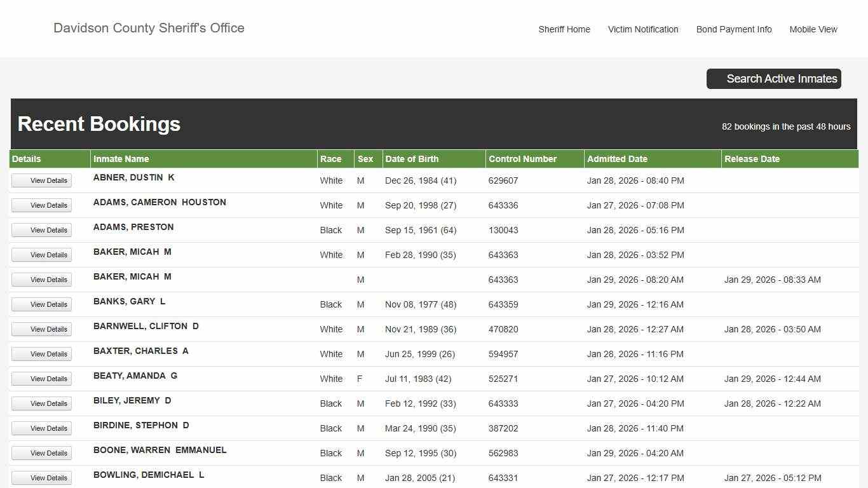This screenshot has width=868, height=488.
Task: View details for Biley, Jeremy D
Action: point(42,403)
